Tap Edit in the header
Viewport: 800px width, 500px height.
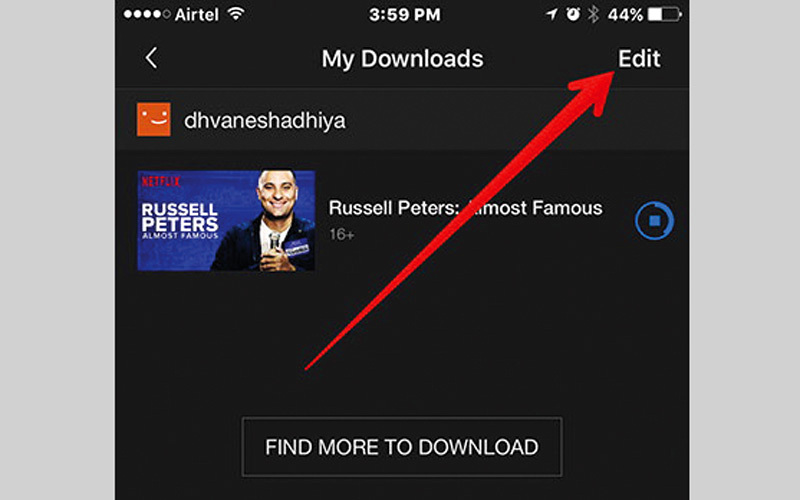(639, 59)
